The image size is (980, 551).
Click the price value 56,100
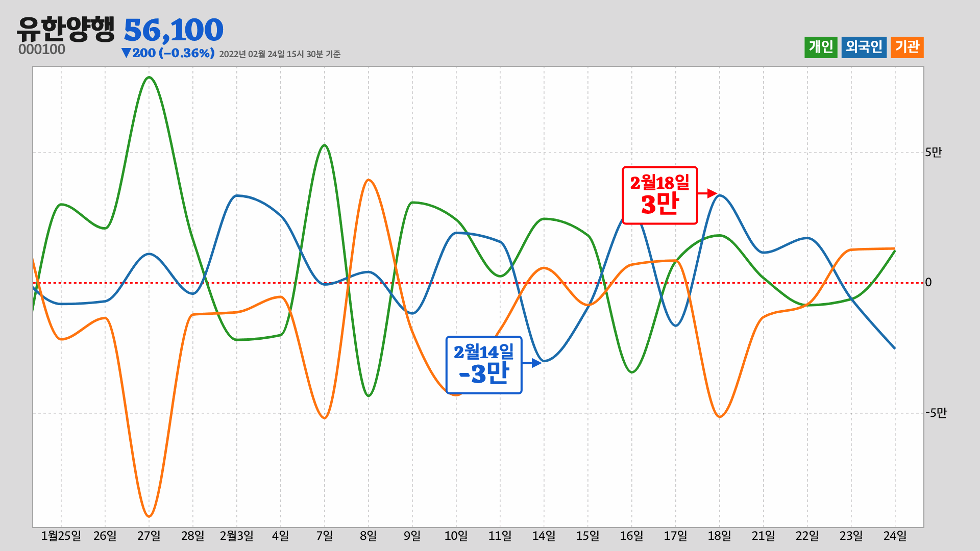(174, 30)
